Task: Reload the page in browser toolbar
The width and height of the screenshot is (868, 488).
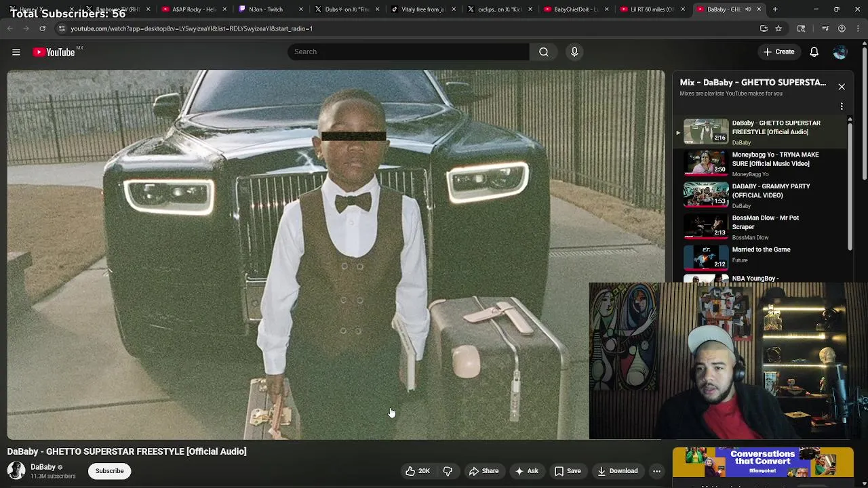Action: [42, 28]
